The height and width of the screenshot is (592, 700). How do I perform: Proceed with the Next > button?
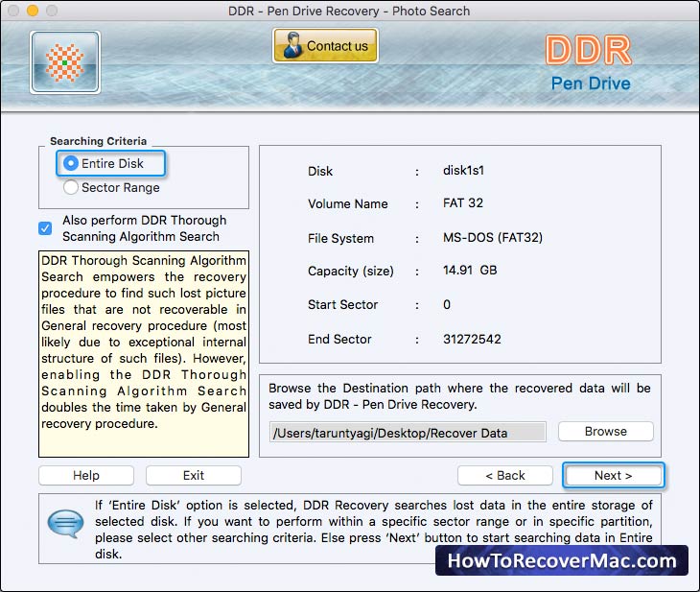pos(614,475)
